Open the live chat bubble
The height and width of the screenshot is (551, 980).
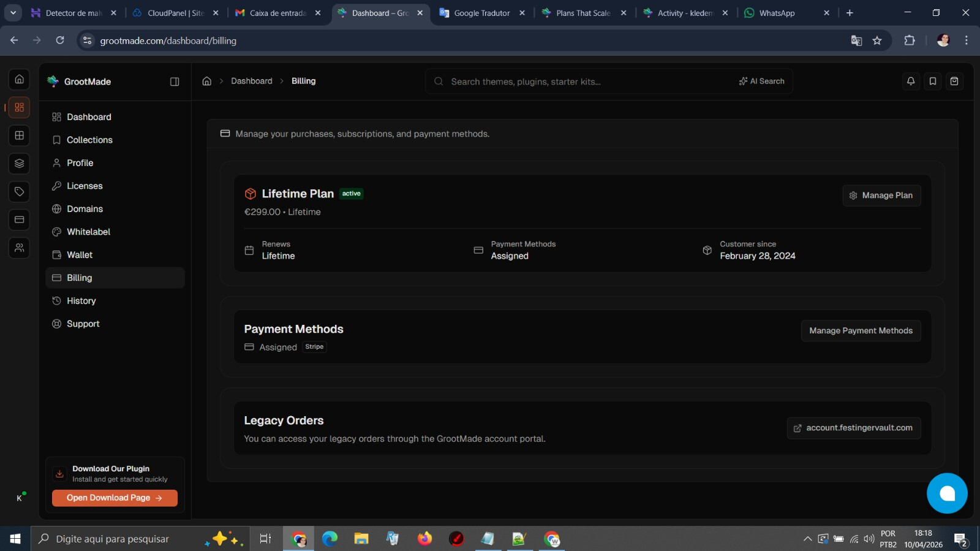coord(946,493)
